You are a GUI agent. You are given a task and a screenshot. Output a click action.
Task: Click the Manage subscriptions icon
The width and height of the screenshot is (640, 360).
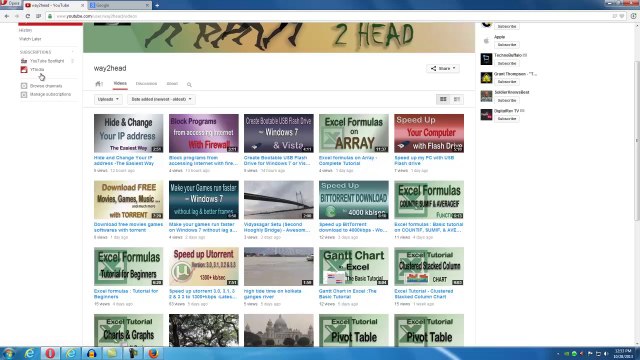pyautogui.click(x=24, y=94)
